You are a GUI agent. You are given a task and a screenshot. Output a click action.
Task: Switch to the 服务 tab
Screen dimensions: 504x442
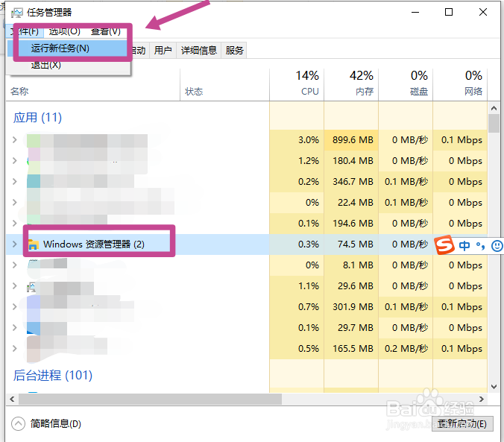tap(234, 51)
